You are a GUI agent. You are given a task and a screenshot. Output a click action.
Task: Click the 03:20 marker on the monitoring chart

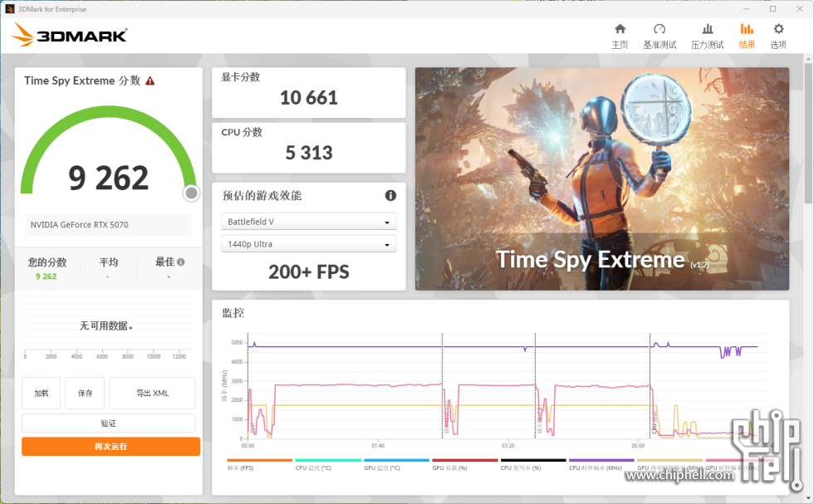508,446
